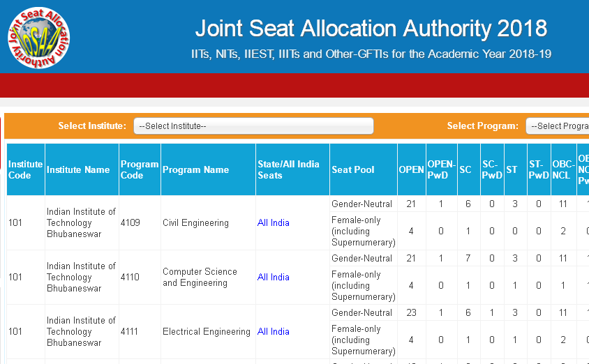Select the Program Name column header
The height and width of the screenshot is (364, 589).
tap(196, 169)
